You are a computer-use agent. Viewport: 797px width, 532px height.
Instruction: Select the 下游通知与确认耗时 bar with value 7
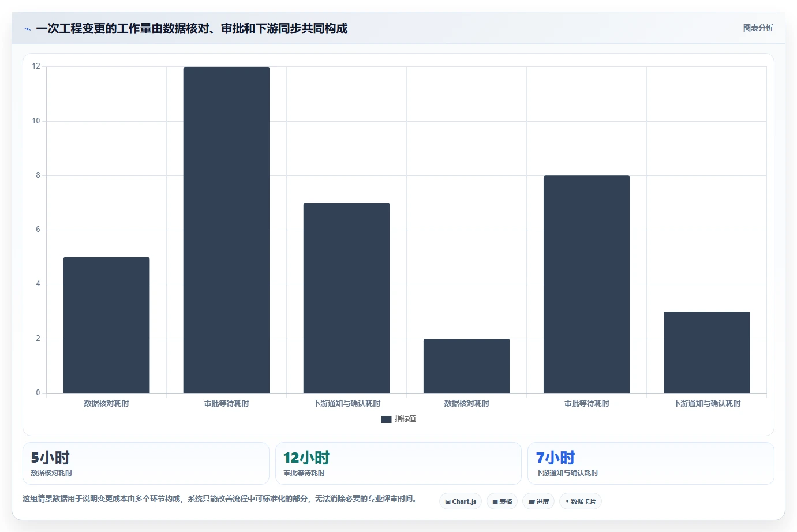[346, 298]
